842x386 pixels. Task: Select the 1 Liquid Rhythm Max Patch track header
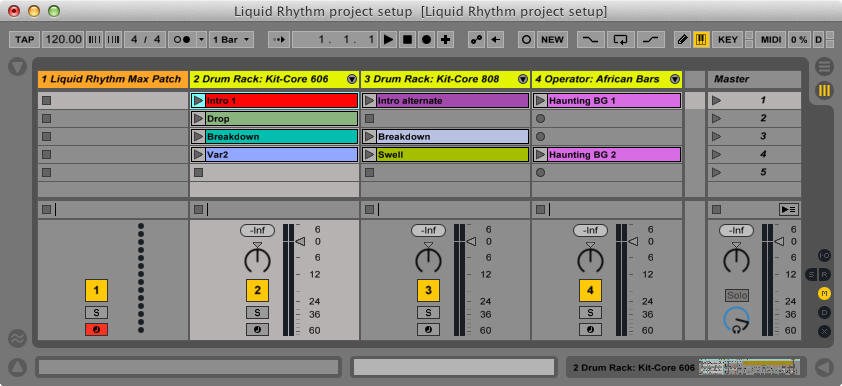(x=113, y=79)
